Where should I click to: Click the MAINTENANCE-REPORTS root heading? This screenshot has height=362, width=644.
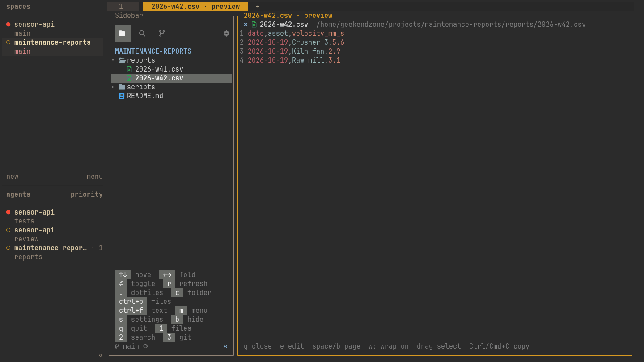153,51
